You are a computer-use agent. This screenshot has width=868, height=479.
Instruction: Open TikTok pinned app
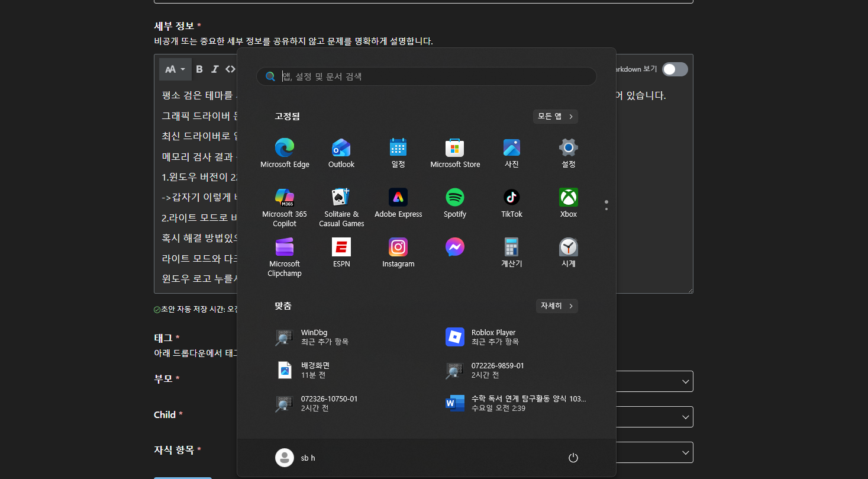click(x=512, y=203)
